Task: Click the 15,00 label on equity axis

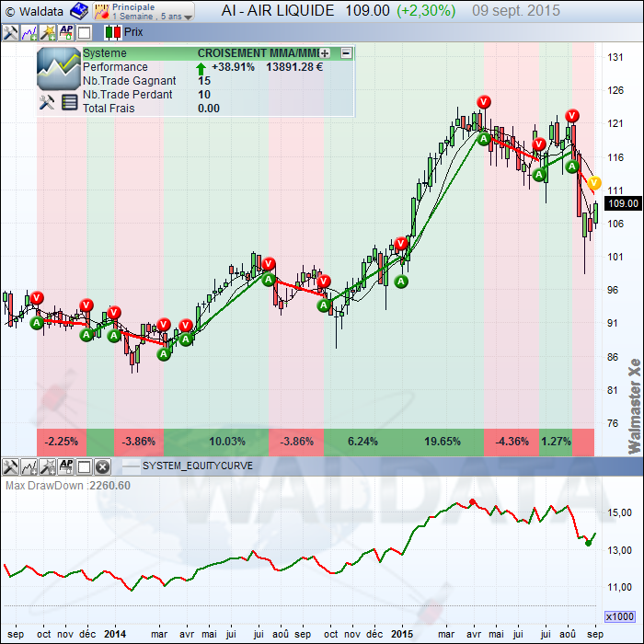Action: [619, 512]
